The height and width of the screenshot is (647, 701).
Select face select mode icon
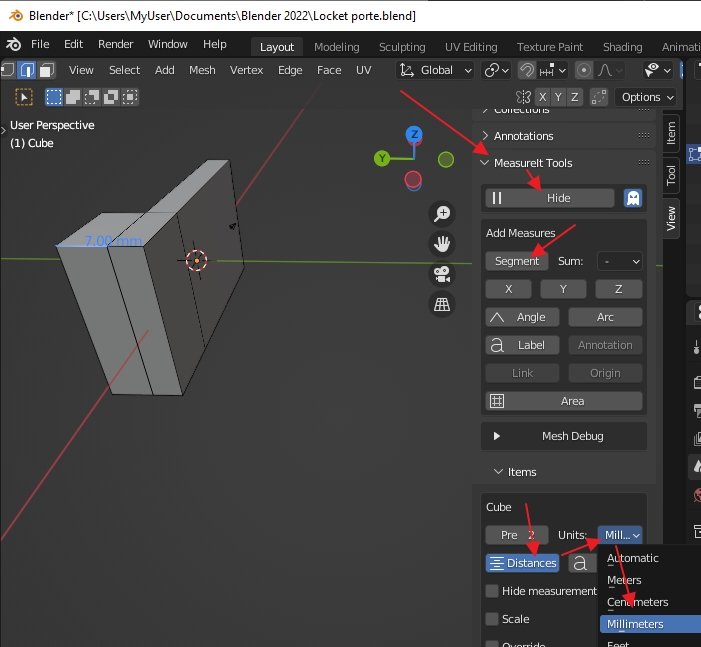point(46,70)
